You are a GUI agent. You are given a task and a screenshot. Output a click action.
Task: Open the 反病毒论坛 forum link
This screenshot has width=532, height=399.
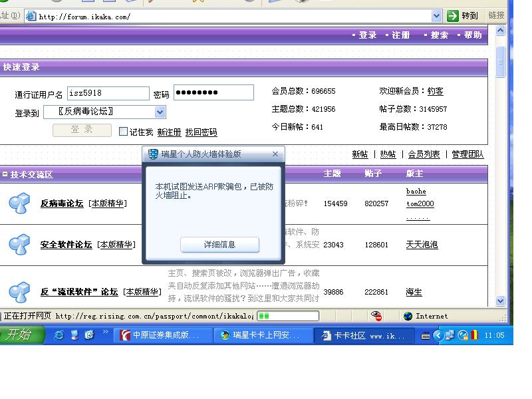click(62, 203)
